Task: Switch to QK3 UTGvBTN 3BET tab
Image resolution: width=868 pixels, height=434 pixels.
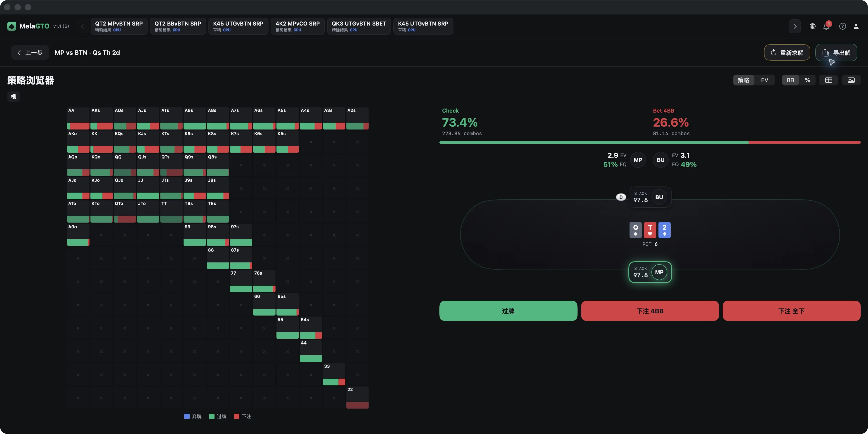Action: click(359, 26)
